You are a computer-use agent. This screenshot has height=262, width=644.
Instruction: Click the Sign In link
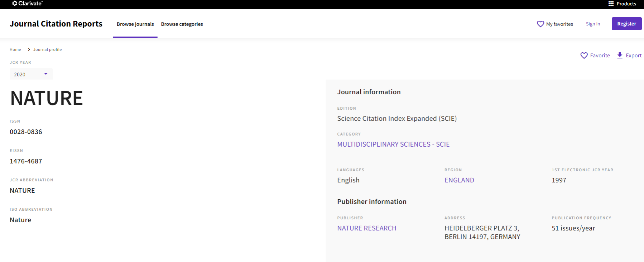pos(593,24)
